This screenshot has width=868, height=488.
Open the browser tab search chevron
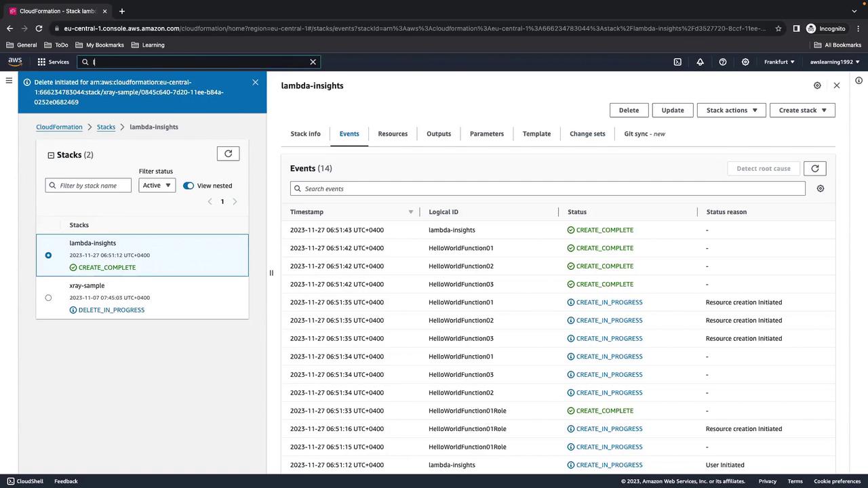tap(854, 11)
